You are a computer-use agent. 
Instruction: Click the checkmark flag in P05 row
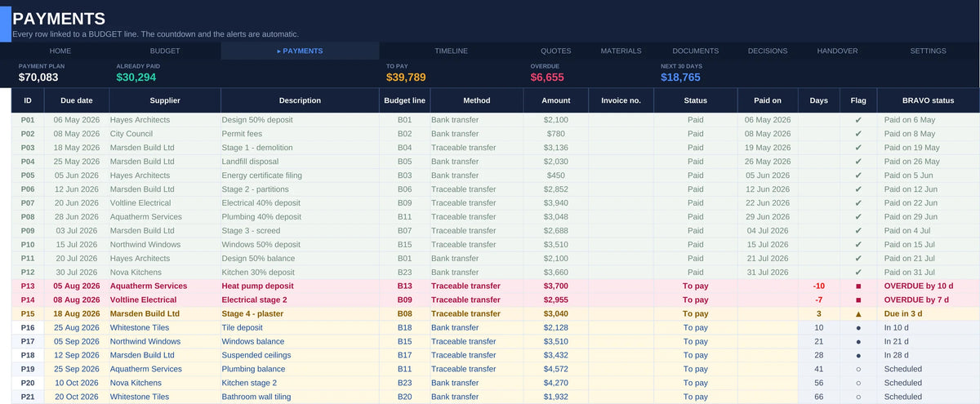[x=858, y=175]
